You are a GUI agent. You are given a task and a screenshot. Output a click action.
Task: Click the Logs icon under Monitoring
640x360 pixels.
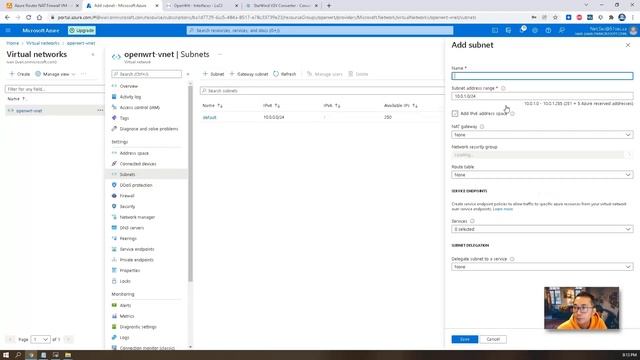tap(114, 337)
